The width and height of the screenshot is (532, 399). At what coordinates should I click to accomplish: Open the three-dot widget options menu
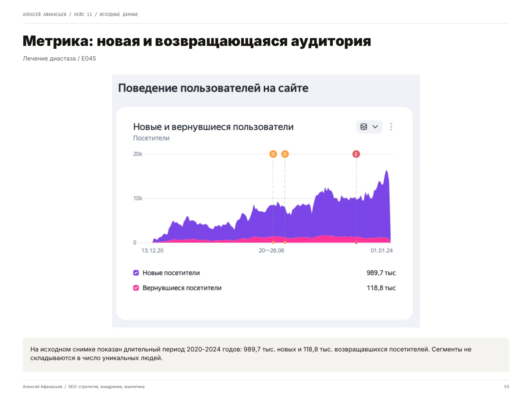391,127
